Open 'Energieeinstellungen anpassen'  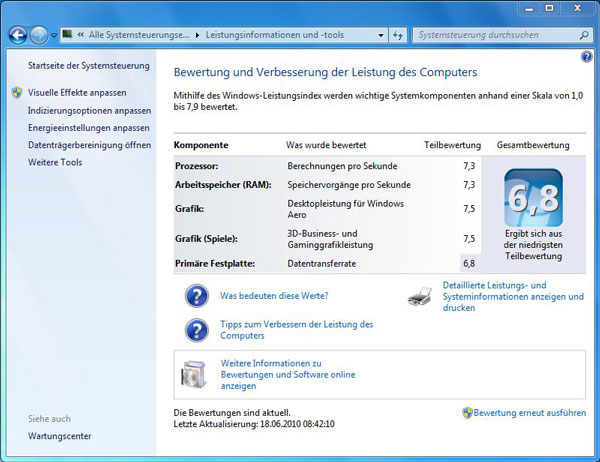pyautogui.click(x=89, y=128)
